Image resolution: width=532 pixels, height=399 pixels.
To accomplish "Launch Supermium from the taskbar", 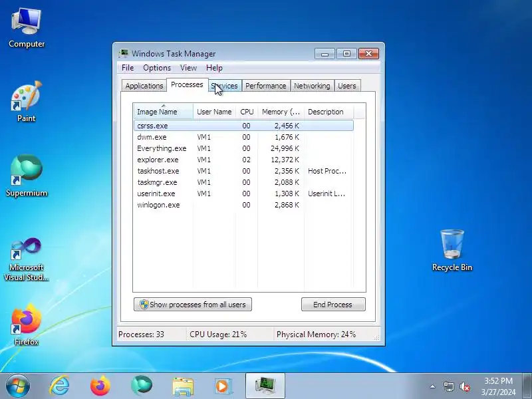I will coord(142,386).
